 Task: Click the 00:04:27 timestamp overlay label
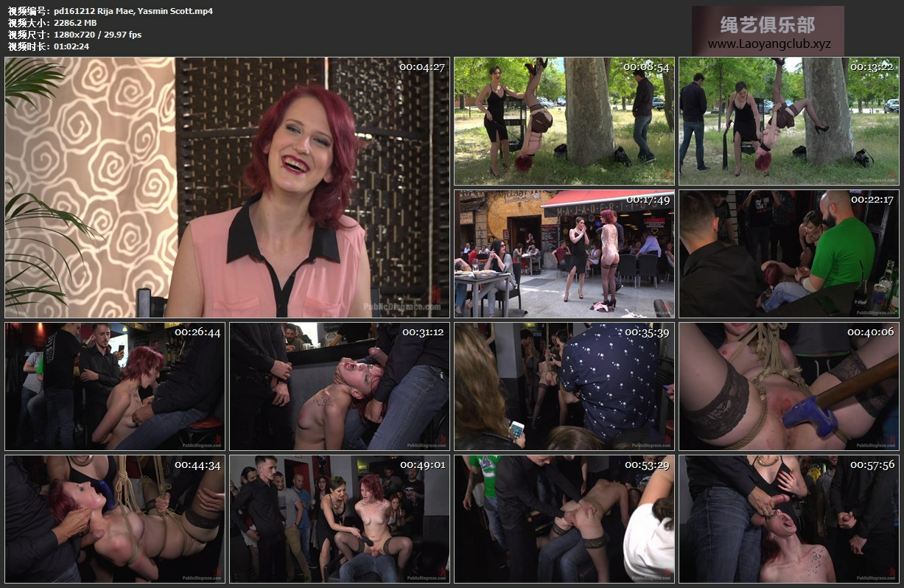[421, 67]
